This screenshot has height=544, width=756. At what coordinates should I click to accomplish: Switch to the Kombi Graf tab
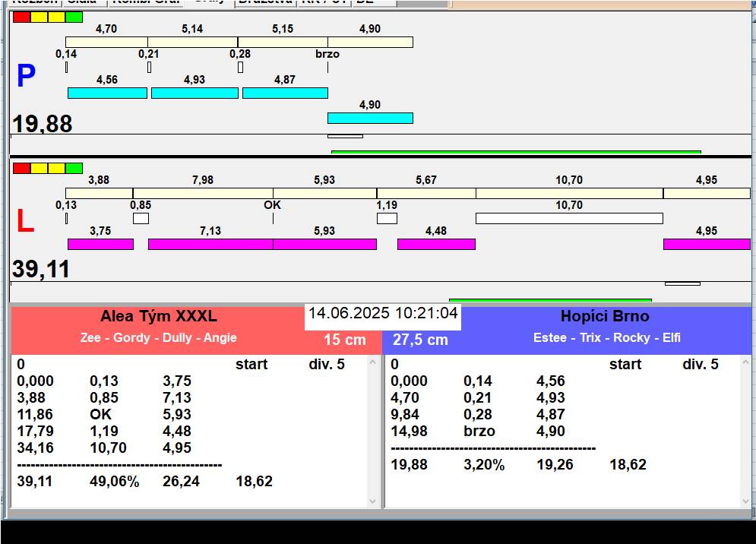point(145,2)
